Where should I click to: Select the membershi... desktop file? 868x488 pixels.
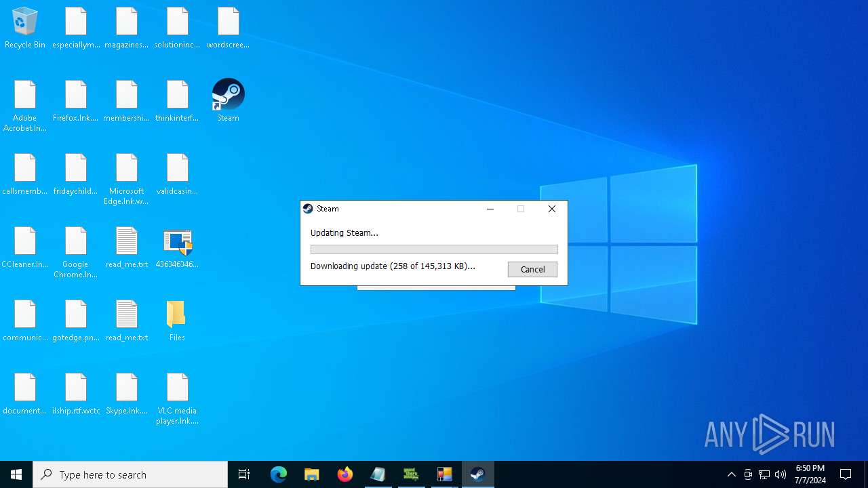click(127, 101)
